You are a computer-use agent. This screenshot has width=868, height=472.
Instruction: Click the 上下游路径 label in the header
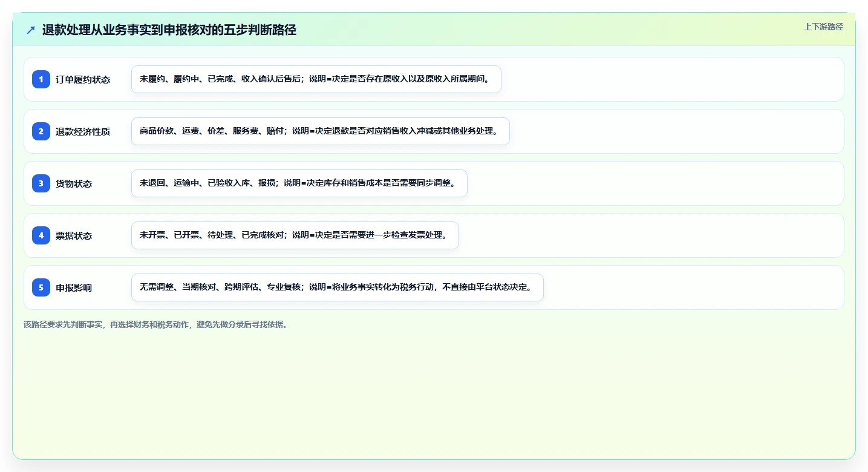[823, 27]
